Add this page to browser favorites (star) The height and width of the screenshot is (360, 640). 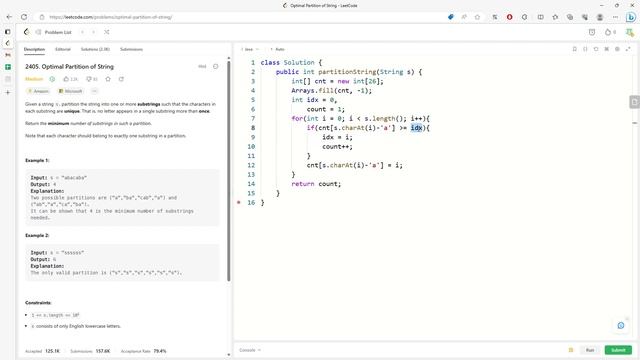(477, 17)
